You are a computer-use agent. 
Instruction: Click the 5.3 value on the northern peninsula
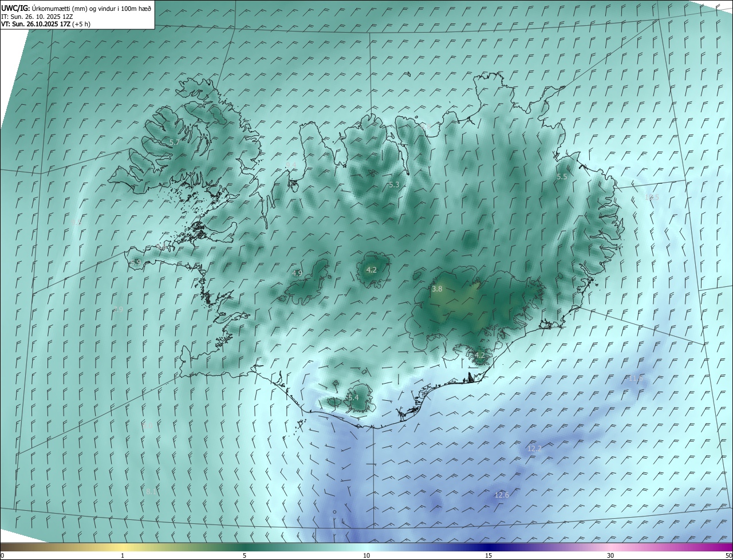pos(393,185)
